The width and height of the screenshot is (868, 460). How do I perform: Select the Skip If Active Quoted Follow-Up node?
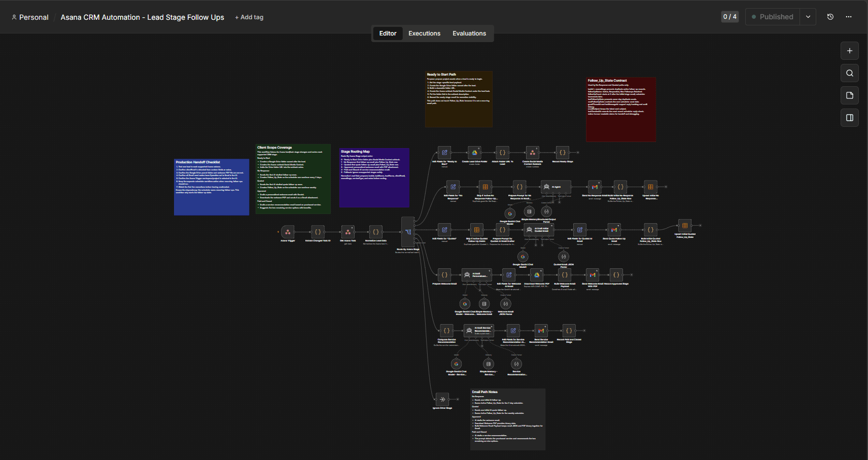pyautogui.click(x=476, y=230)
